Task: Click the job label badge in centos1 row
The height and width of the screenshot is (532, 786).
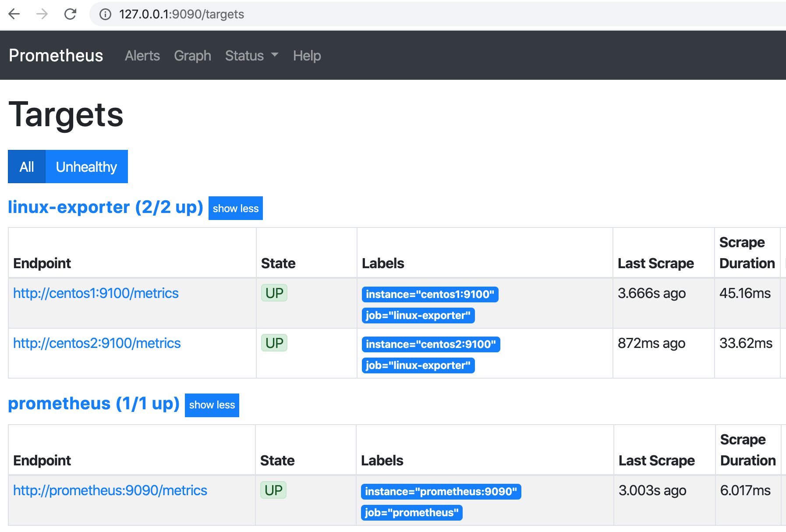Action: coord(418,316)
